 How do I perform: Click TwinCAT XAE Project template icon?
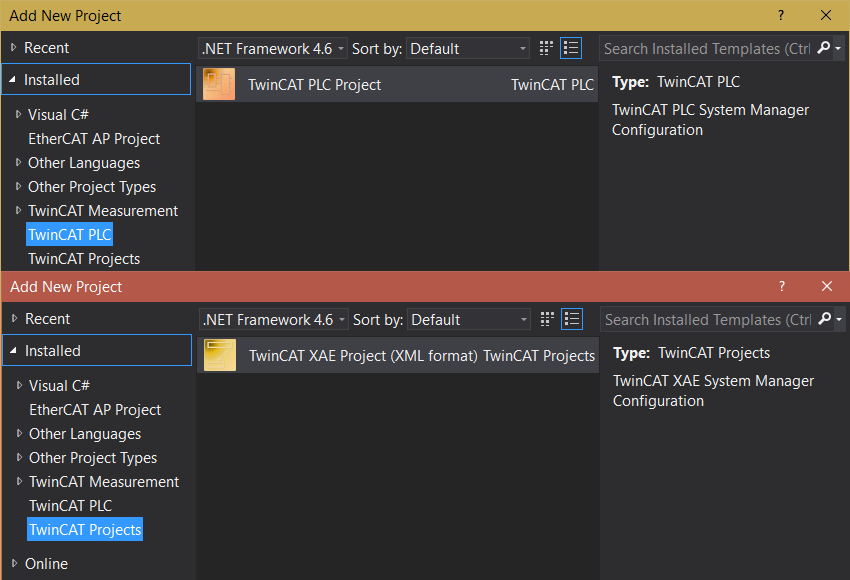click(219, 356)
